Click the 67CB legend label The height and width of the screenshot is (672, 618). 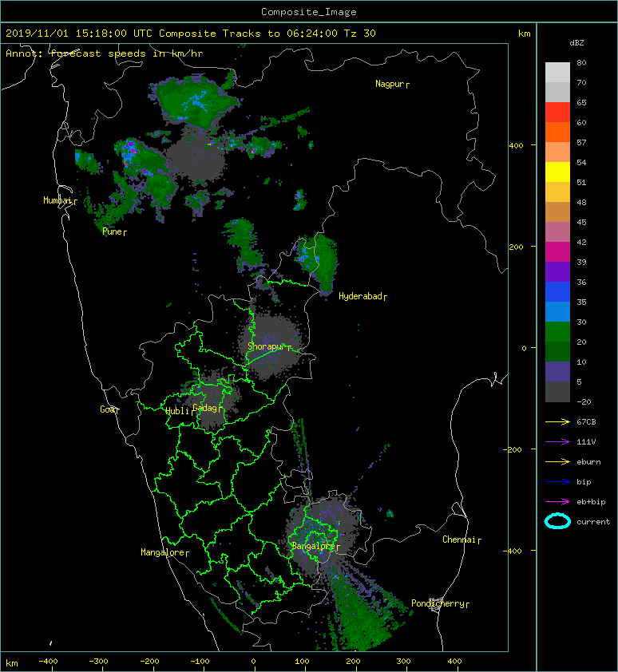(586, 422)
